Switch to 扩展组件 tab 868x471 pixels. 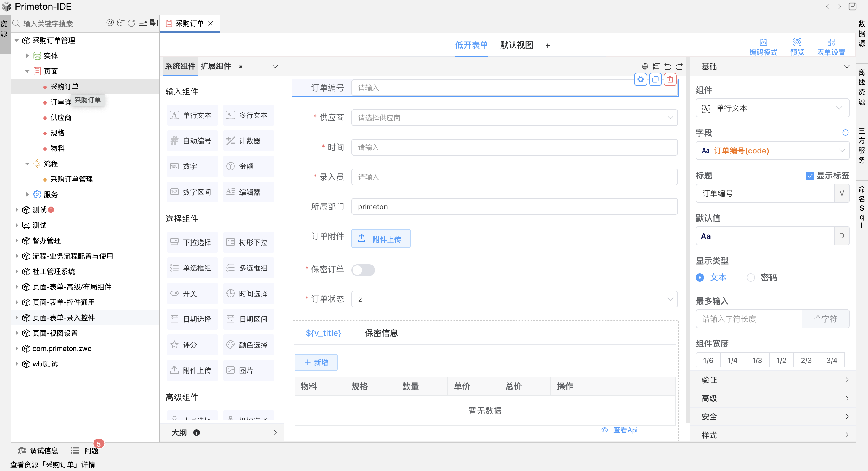tap(216, 66)
